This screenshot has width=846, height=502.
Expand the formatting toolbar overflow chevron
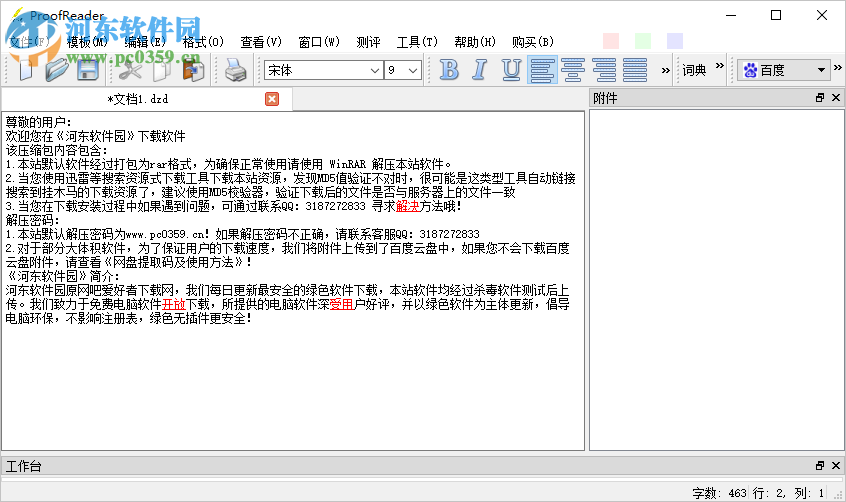[x=665, y=70]
